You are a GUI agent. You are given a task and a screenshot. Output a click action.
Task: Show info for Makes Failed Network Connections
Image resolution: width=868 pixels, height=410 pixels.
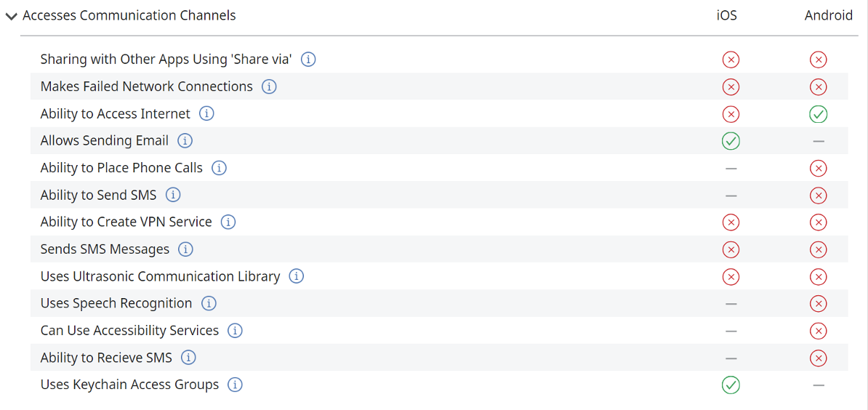[269, 87]
